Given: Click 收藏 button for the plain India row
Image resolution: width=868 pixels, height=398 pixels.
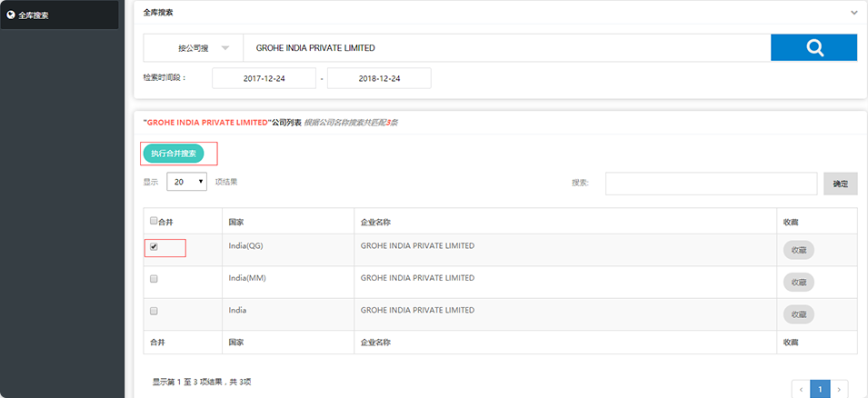Looking at the screenshot, I should pos(798,314).
